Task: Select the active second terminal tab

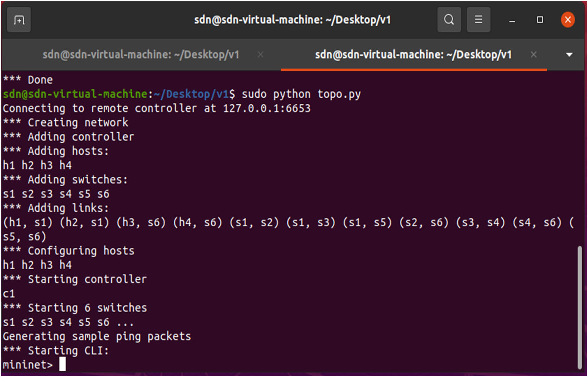Action: (413, 54)
